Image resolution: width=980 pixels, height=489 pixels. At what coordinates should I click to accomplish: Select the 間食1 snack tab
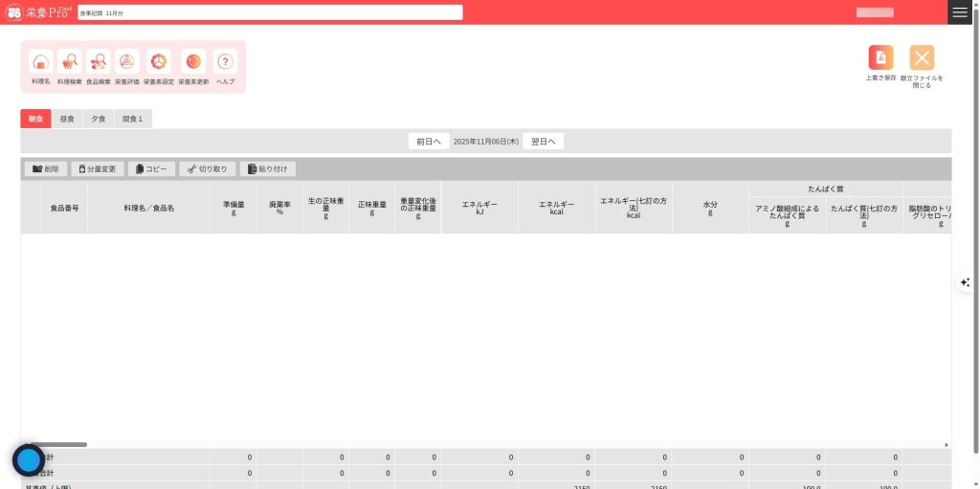point(133,120)
